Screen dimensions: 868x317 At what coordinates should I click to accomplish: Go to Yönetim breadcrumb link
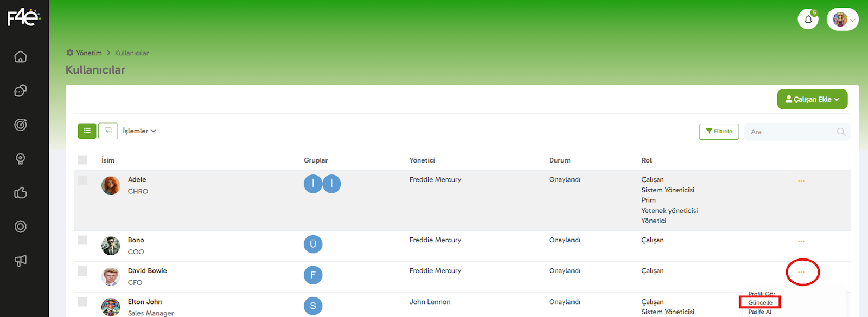pos(88,53)
